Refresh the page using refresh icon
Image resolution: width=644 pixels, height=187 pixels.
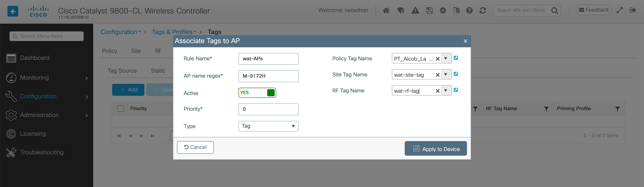(483, 10)
